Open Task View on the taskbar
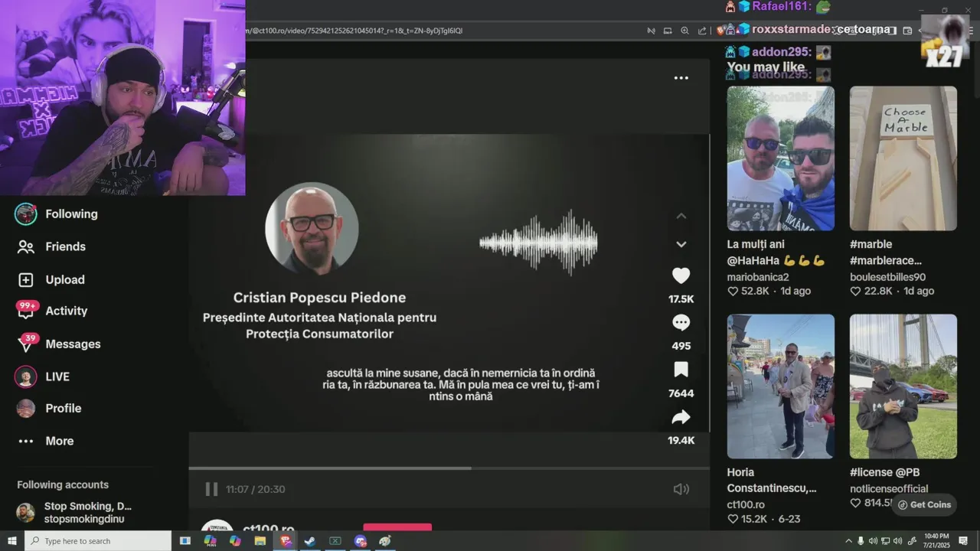This screenshot has width=980, height=551. pyautogui.click(x=185, y=541)
